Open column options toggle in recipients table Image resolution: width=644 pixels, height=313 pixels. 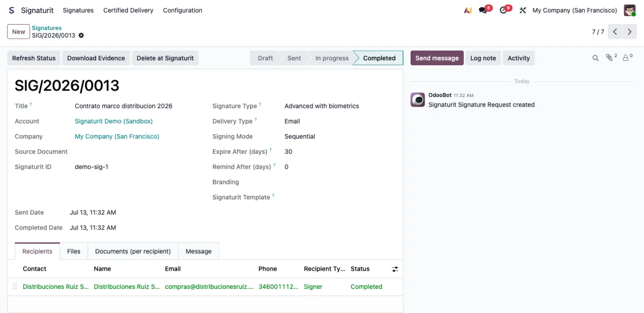[395, 269]
